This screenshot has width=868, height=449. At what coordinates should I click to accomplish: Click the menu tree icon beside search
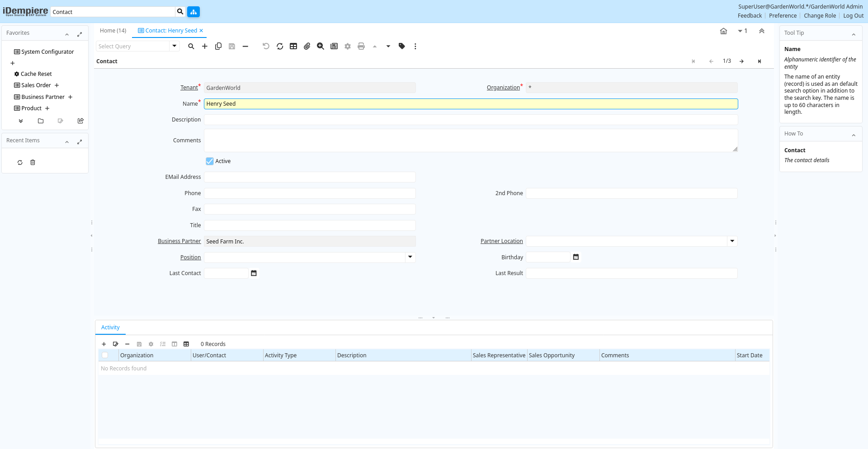pyautogui.click(x=193, y=12)
